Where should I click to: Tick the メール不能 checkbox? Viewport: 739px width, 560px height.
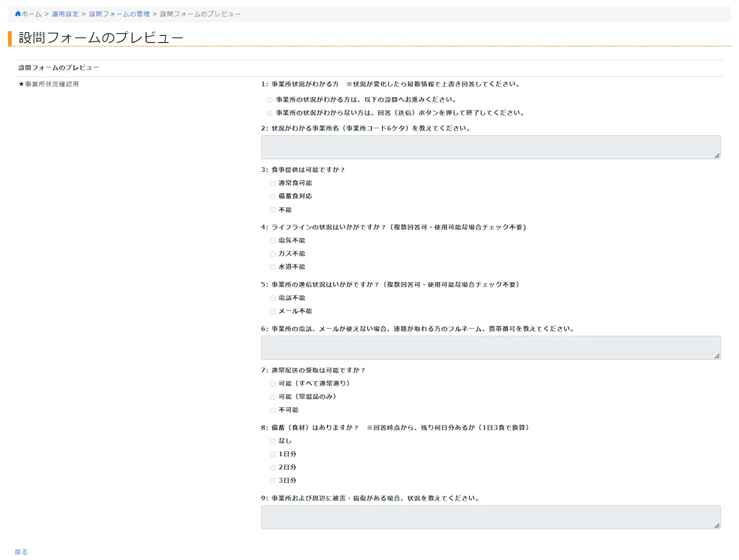(x=272, y=312)
